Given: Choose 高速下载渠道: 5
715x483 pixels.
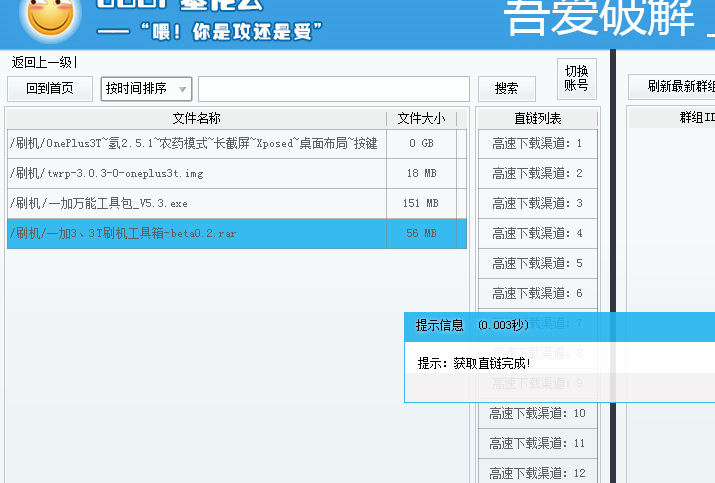Looking at the screenshot, I should pos(538,264).
